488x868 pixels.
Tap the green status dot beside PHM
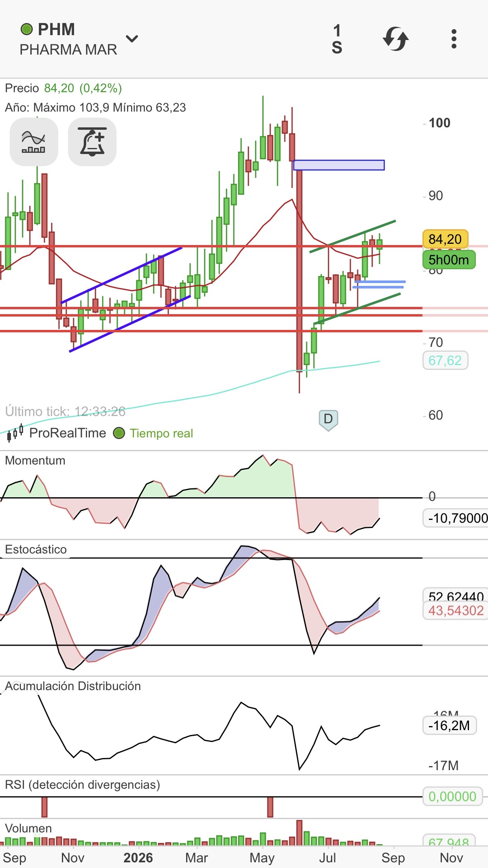tap(27, 29)
